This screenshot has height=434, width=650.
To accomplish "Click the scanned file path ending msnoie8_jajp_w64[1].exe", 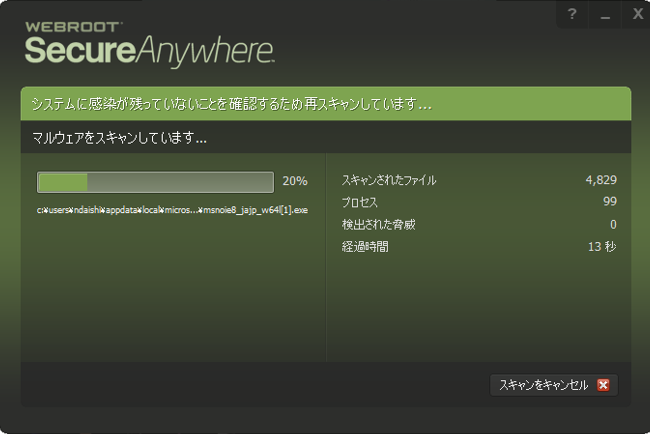I will click(x=172, y=210).
